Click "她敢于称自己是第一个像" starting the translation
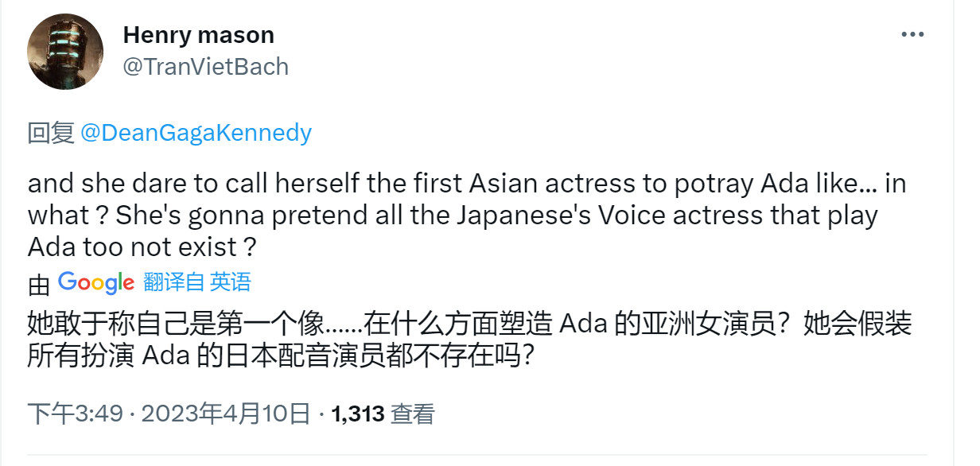Image resolution: width=980 pixels, height=466 pixels. 176,324
